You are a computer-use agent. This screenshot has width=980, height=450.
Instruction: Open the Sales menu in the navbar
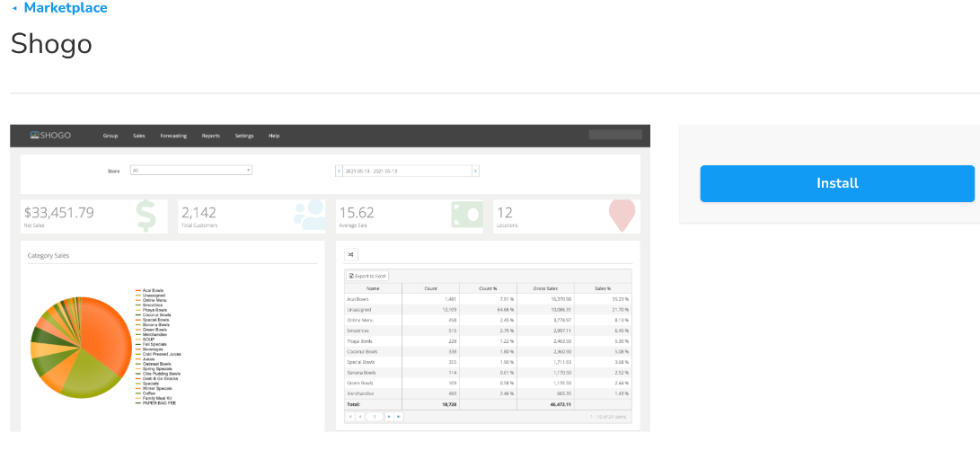point(138,136)
